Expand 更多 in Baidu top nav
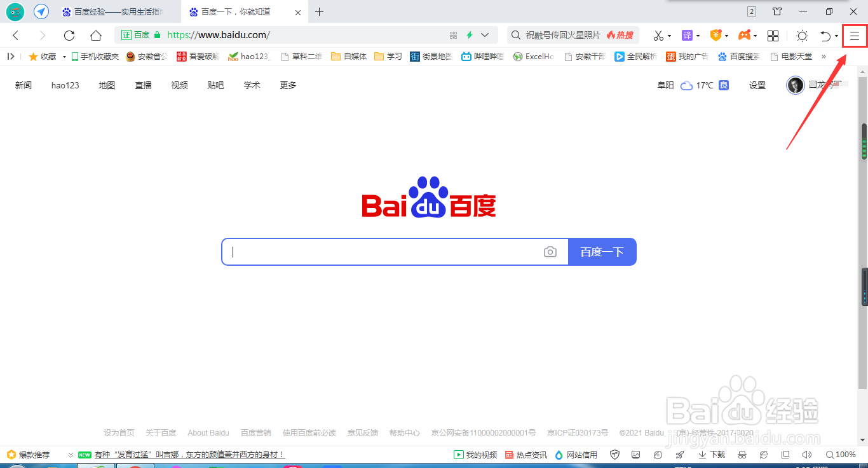The image size is (868, 468). [288, 85]
